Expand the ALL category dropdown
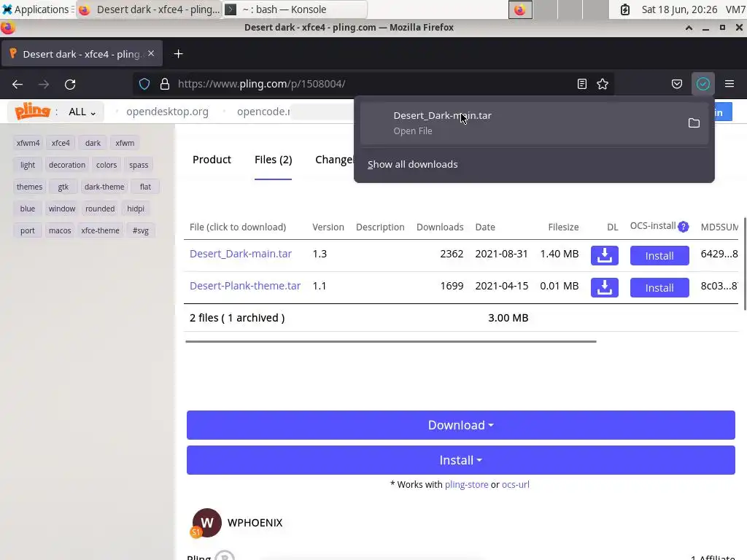 [82, 112]
